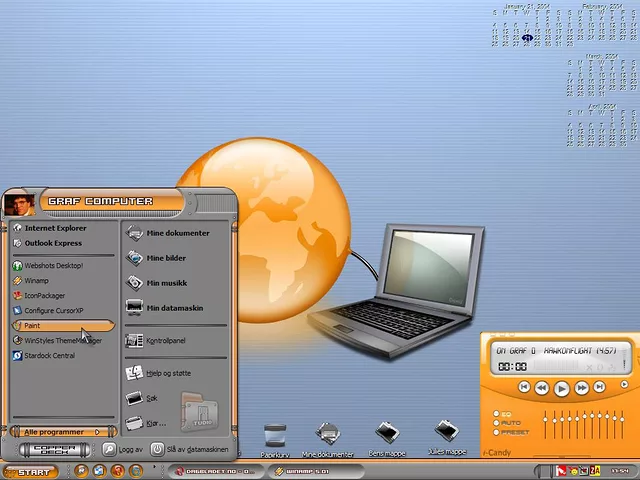Viewport: 640px width, 480px height.
Task: Switch to Winamp 5.01 taskbar window
Action: [x=316, y=471]
